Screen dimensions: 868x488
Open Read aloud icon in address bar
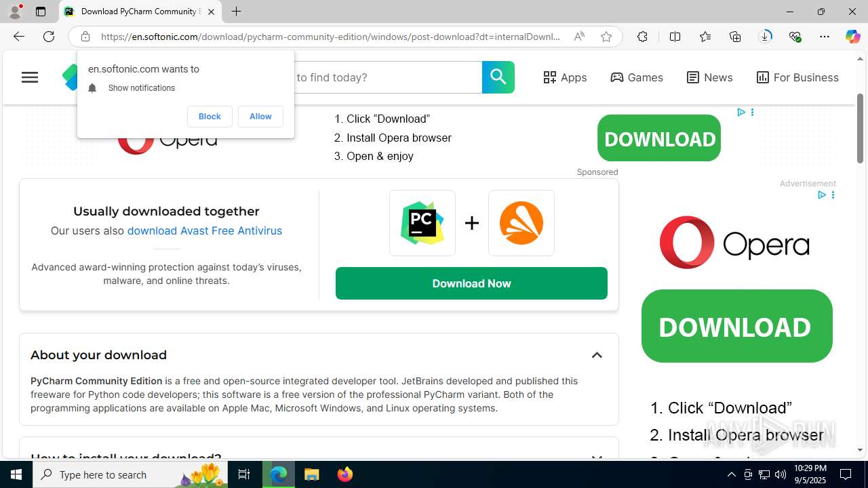click(x=579, y=37)
